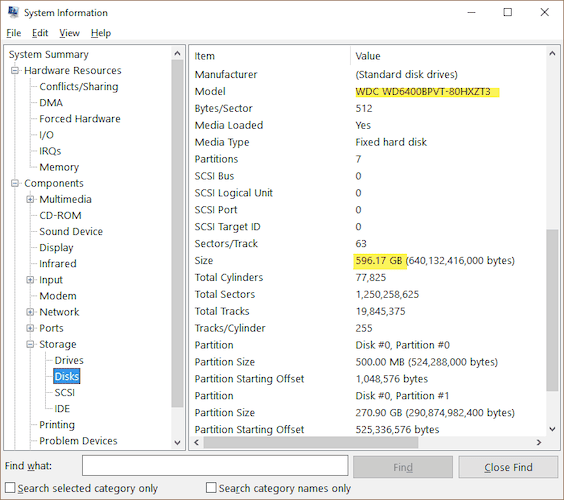Select Sound Device in the tree
The width and height of the screenshot is (564, 500).
(x=71, y=231)
